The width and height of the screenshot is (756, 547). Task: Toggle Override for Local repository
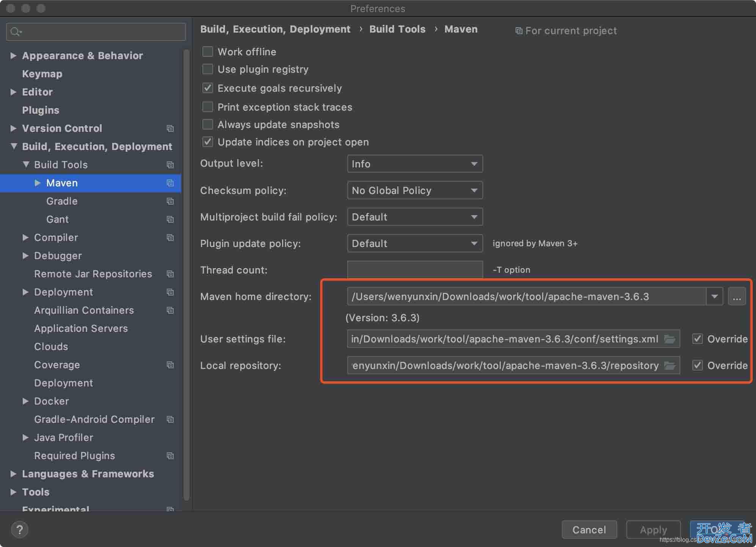[x=697, y=365]
